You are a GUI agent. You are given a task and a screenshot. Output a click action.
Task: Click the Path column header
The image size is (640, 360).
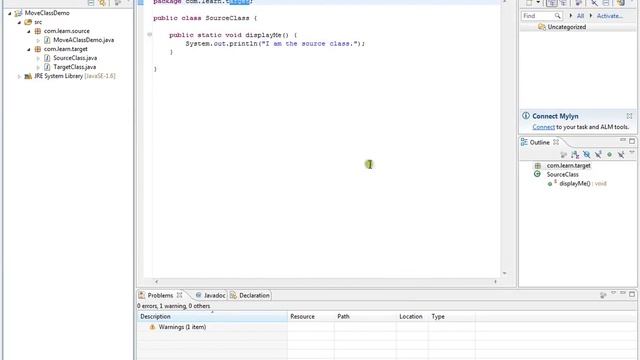tap(365, 316)
